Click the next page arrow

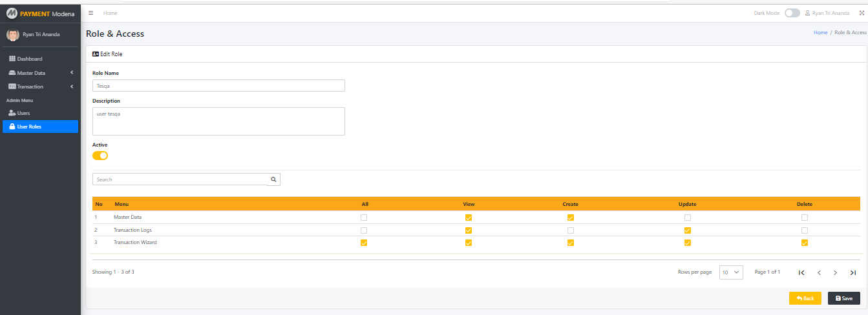[x=836, y=272]
